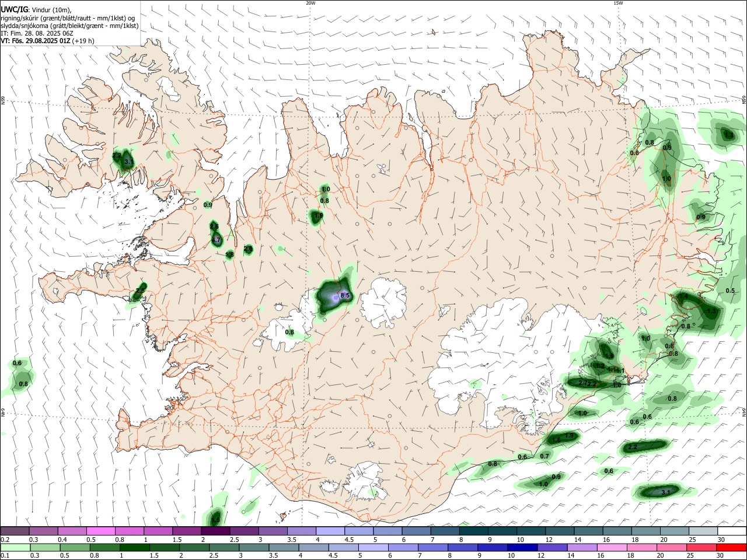The image size is (747, 560).
Task: Pick the white swatch ending the upper color bar
Action: (732, 531)
